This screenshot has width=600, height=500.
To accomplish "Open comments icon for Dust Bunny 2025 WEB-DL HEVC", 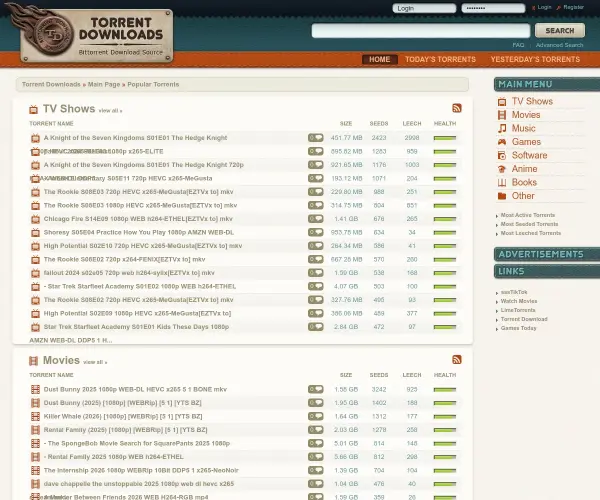I will tap(316, 389).
